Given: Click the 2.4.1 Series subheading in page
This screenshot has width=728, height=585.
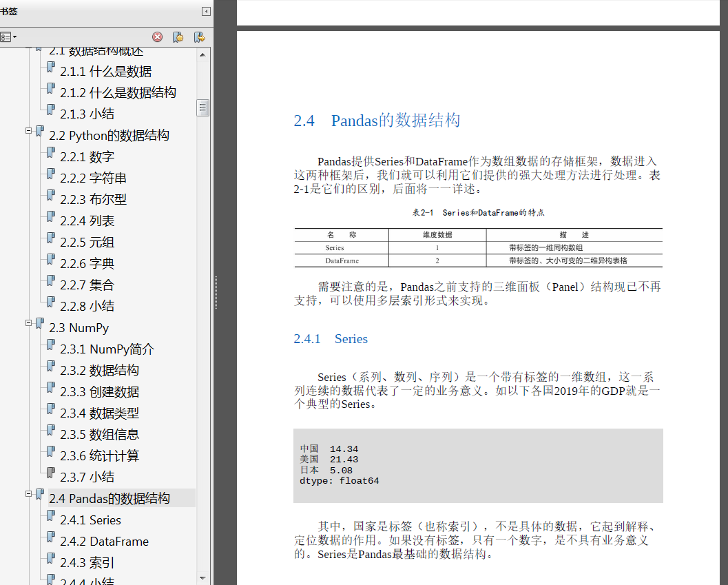Looking at the screenshot, I should pos(331,339).
